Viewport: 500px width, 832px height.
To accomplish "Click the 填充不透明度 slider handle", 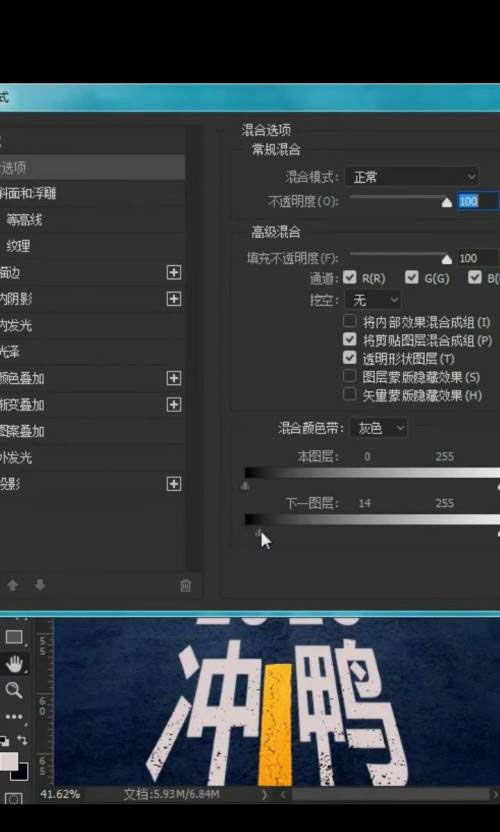I will pos(447,259).
